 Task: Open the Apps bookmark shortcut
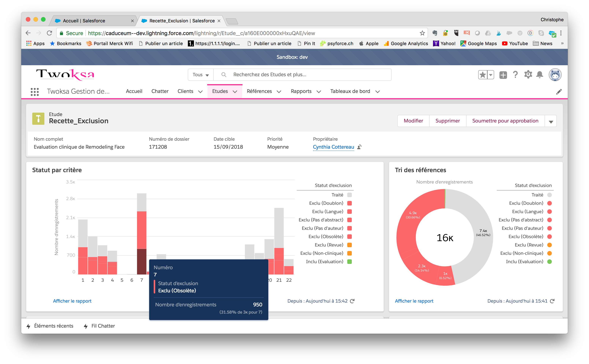click(35, 43)
